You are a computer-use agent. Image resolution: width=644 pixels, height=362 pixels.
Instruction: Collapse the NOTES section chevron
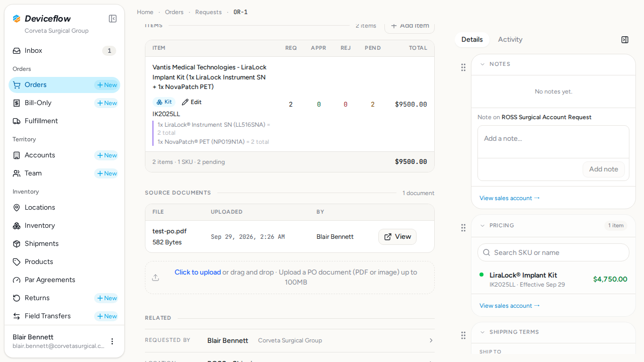tap(482, 64)
